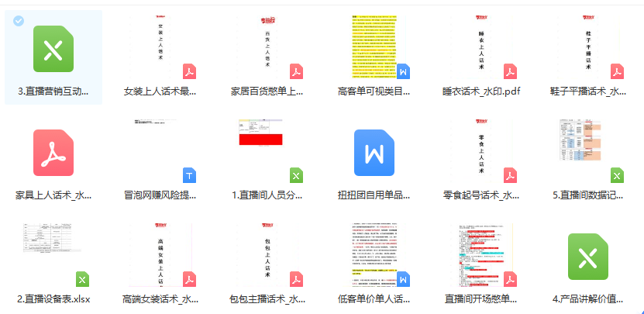Select the 高端女装话术 preview thumbnail
Screen dimensions: 644x314
point(160,255)
